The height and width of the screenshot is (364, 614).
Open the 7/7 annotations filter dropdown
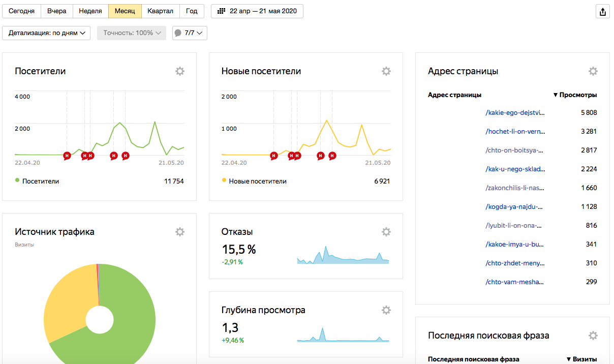pyautogui.click(x=190, y=33)
